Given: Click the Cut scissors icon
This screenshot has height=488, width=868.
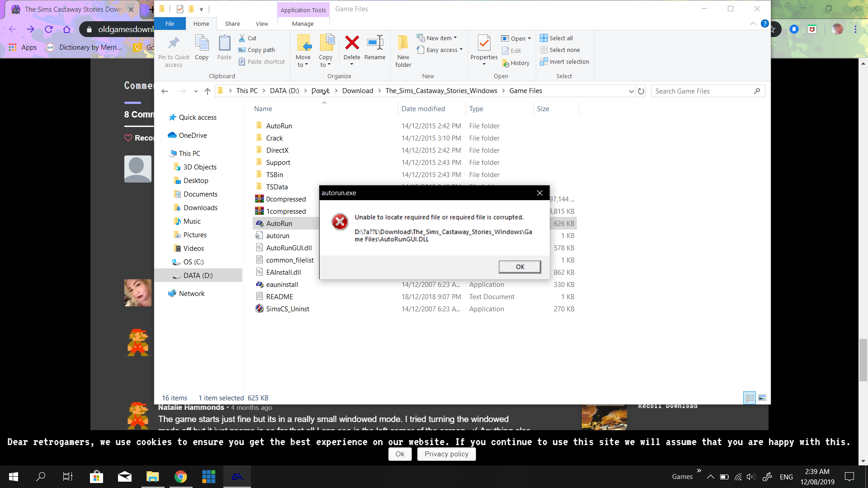Looking at the screenshot, I should point(242,38).
